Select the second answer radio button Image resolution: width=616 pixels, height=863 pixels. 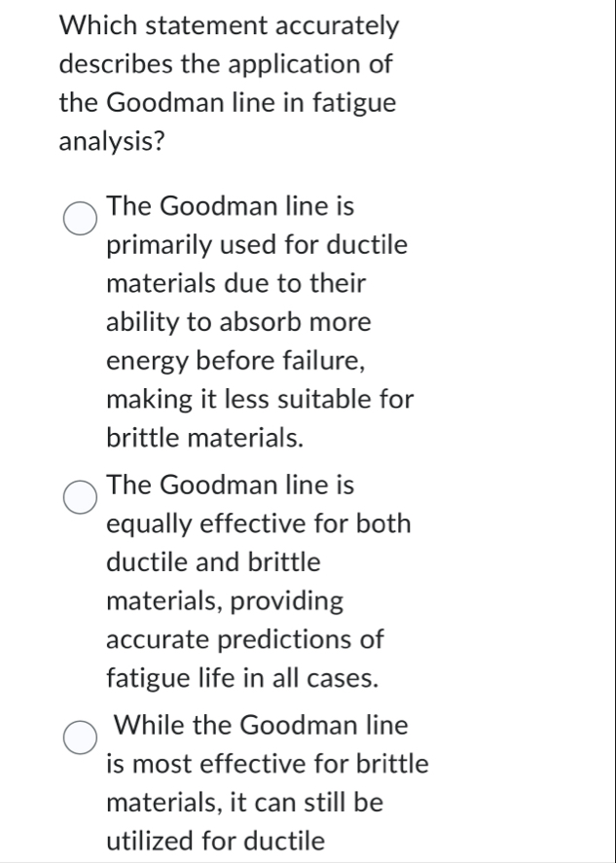point(80,496)
